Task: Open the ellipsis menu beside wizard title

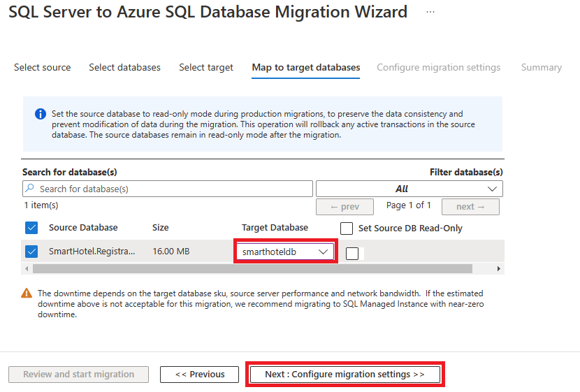Action: tap(430, 12)
